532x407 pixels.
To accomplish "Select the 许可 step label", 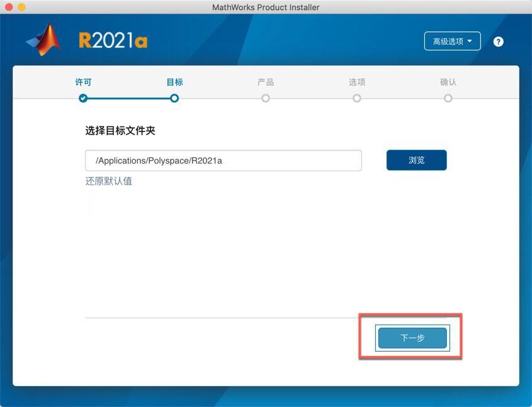I will [83, 82].
